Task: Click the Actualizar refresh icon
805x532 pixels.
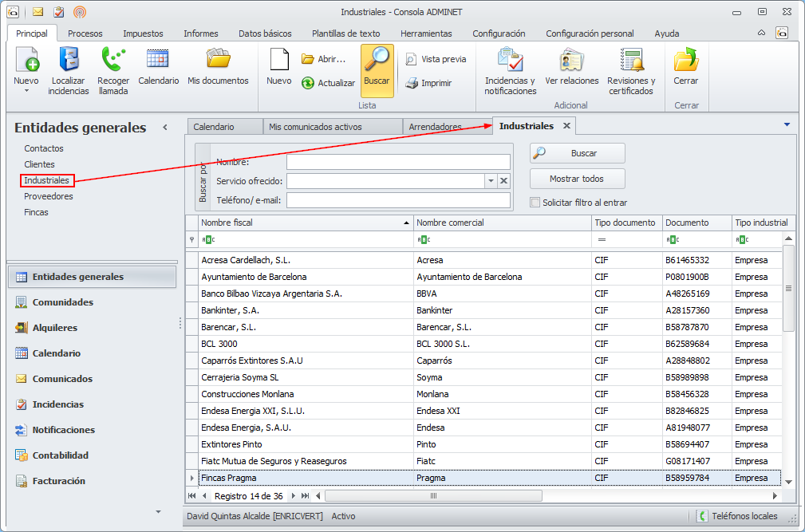Action: point(308,83)
